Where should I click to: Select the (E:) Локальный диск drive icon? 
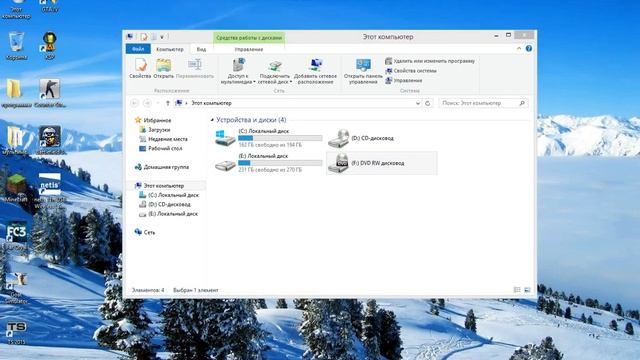[225, 164]
